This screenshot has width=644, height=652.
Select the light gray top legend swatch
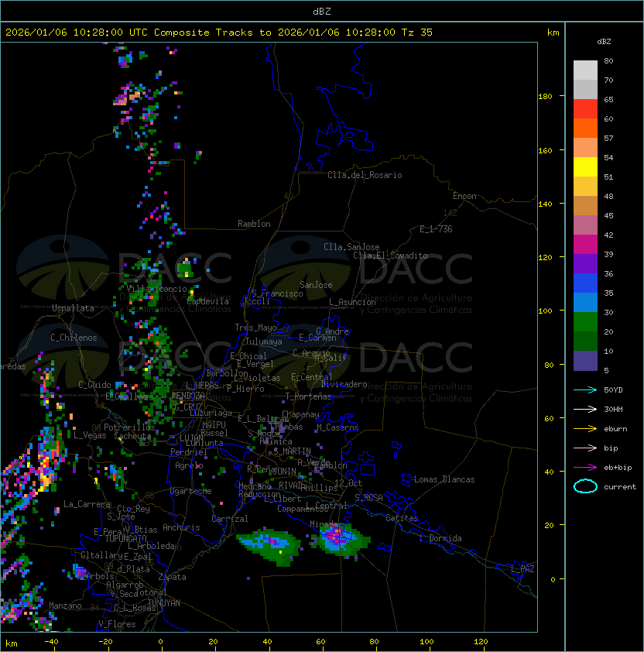coord(585,70)
